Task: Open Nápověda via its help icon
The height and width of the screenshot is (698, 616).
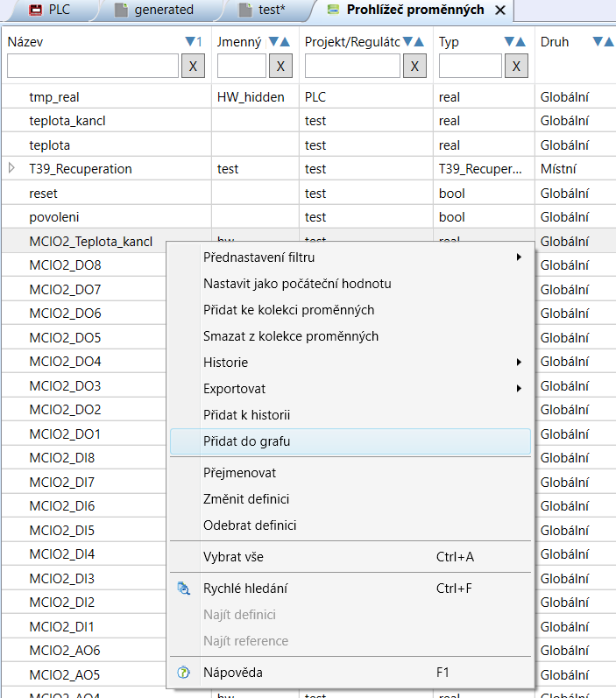Action: (183, 673)
